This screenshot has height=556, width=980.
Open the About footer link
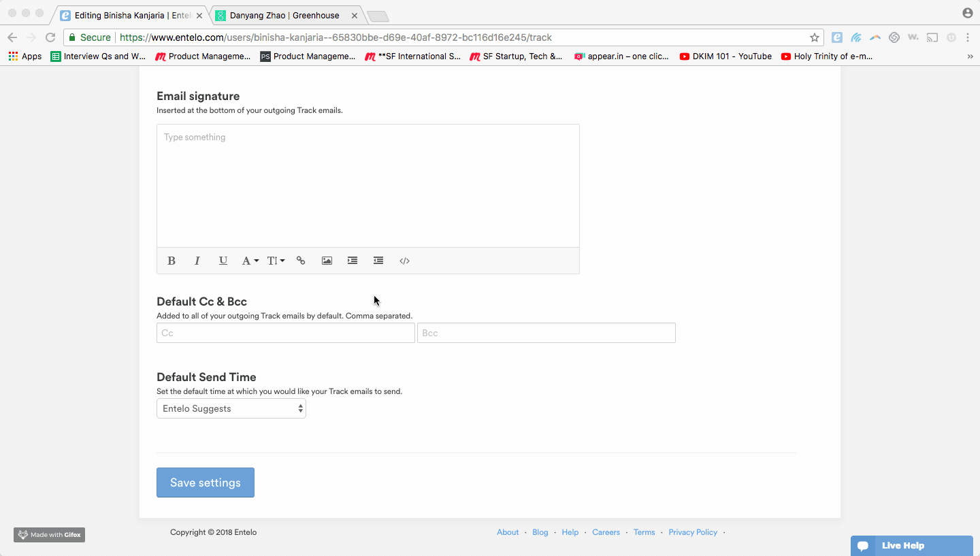508,532
